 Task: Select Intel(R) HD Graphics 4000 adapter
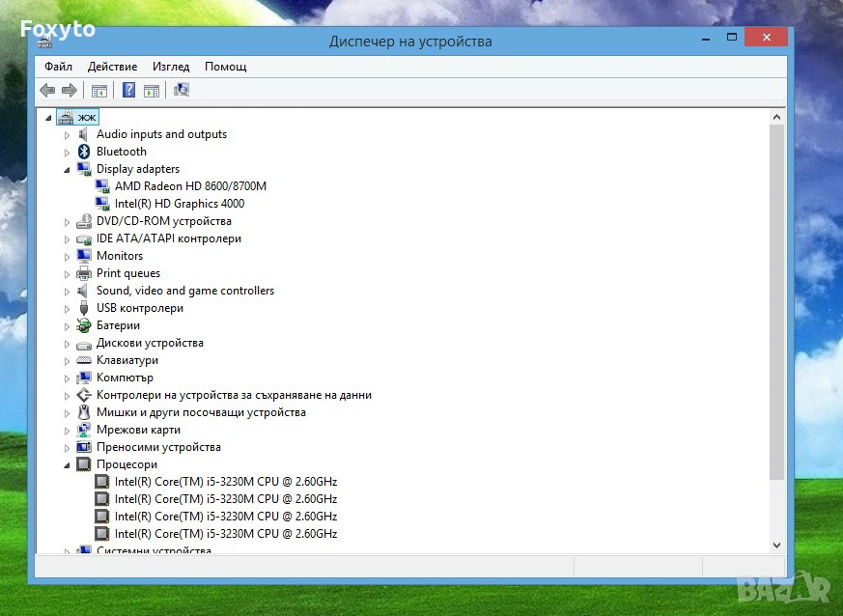pos(179,204)
